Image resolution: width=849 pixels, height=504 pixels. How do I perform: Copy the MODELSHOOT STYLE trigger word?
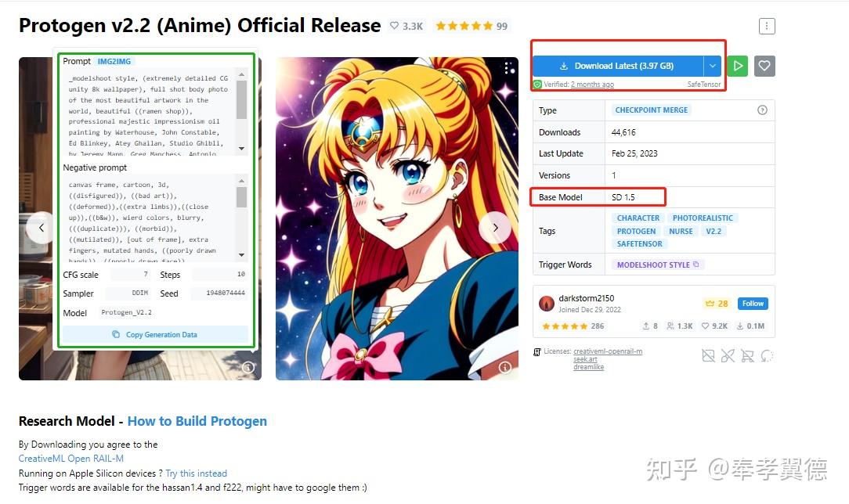pos(695,265)
